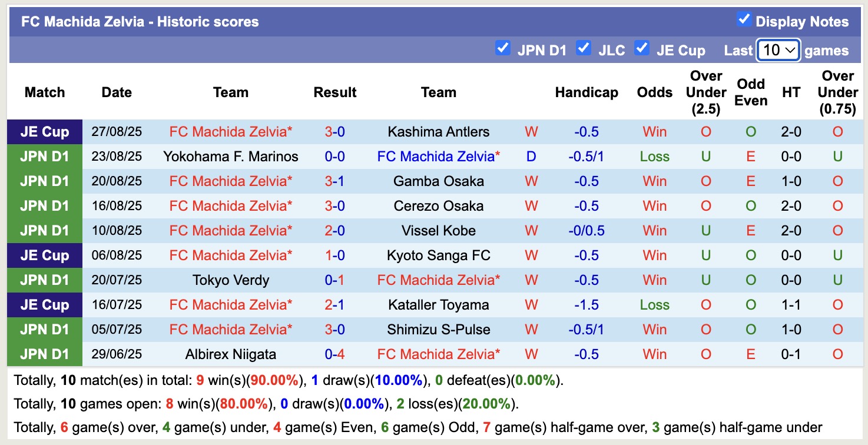Click the 0-0 score at Yokohama F. Marinos
The height and width of the screenshot is (445, 868).
coord(334,157)
